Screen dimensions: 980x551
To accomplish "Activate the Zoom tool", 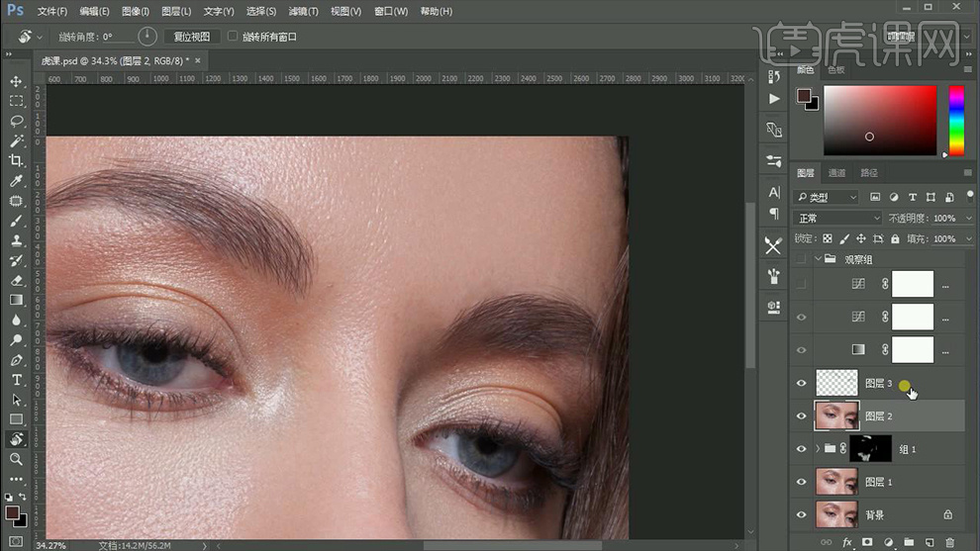I will [x=16, y=459].
